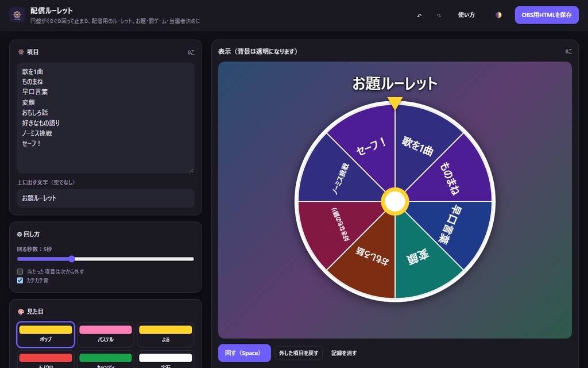Select the パステル color theme
588x368 pixels.
[106, 335]
